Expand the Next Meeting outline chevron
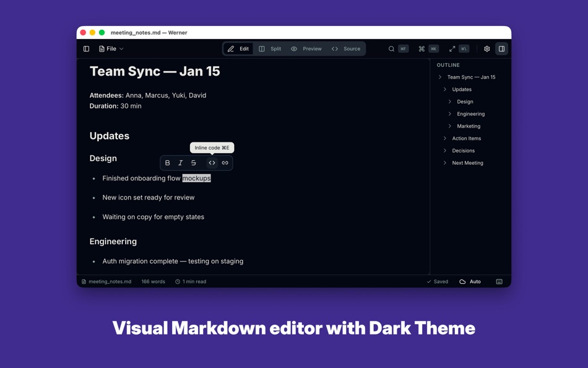588x368 pixels. pos(445,163)
